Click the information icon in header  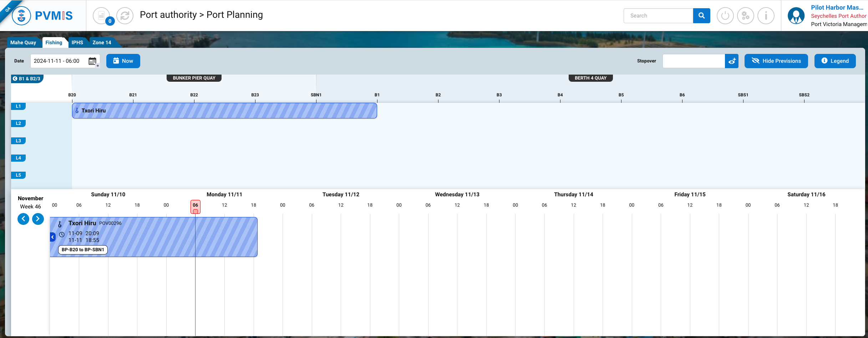pyautogui.click(x=766, y=16)
